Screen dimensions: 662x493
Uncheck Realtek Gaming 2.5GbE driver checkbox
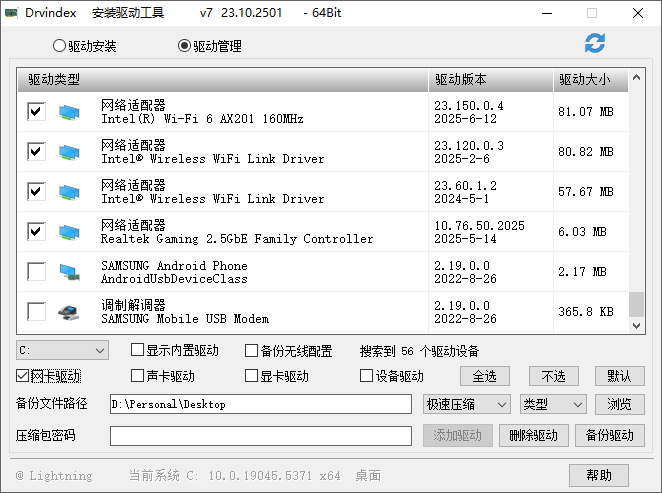[36, 232]
